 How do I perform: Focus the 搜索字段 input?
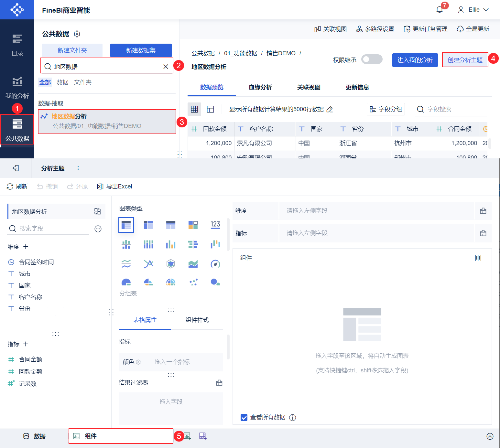[49, 229]
